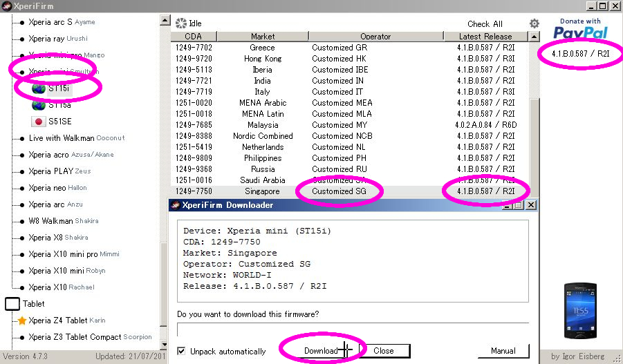Select Xperia neo Hallon
The width and height of the screenshot is (623, 364).
coord(57,188)
